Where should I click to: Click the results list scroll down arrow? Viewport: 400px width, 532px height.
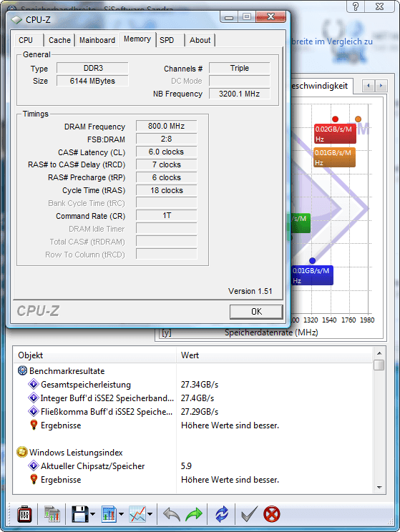379,488
